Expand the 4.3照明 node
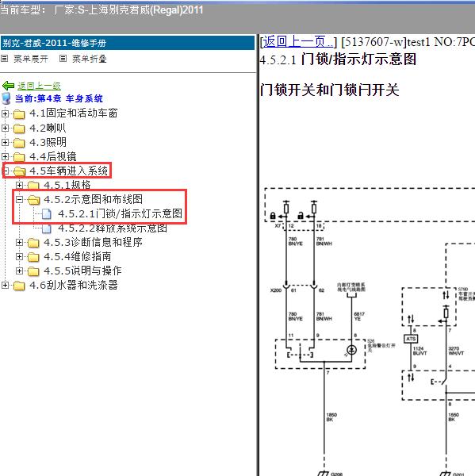This screenshot has width=475, height=476. (5, 142)
